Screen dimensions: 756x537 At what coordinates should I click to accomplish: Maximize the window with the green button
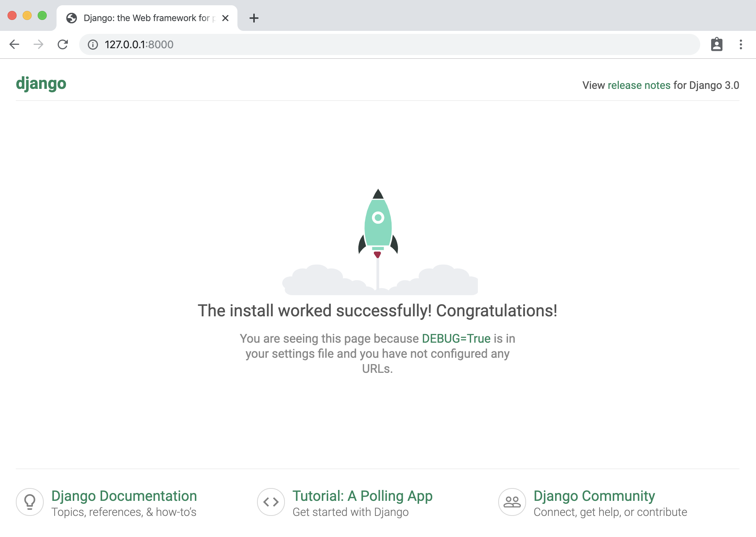pyautogui.click(x=42, y=15)
